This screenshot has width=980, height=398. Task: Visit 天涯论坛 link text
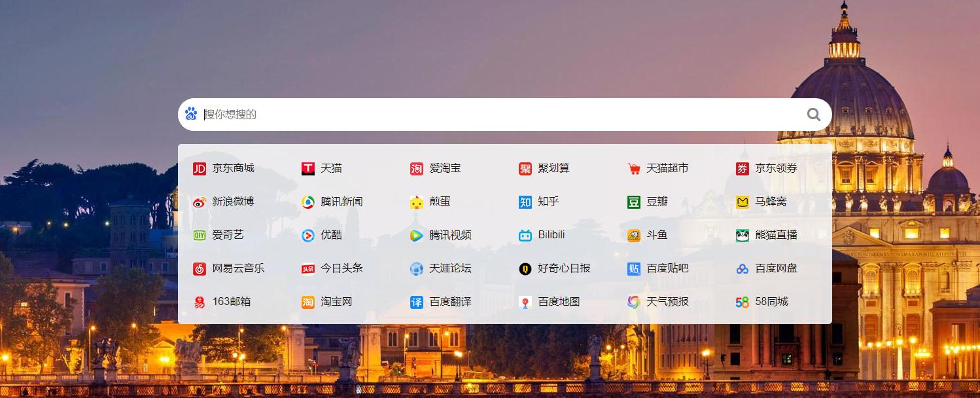coord(451,268)
